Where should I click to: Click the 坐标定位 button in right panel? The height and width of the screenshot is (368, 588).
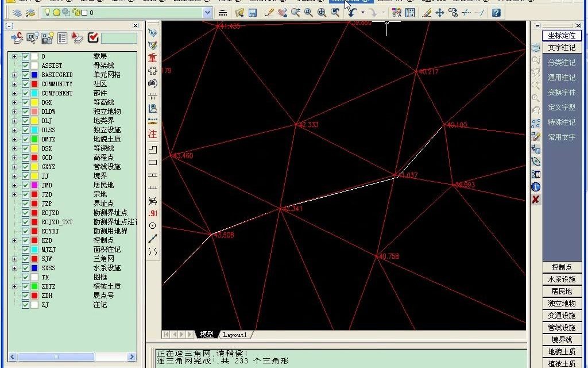[562, 35]
